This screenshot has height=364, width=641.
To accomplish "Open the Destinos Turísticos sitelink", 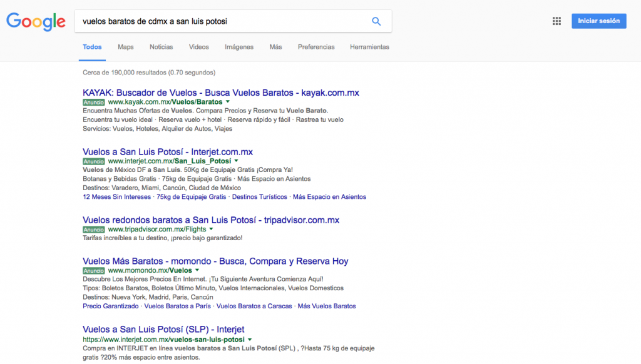I will [x=260, y=197].
